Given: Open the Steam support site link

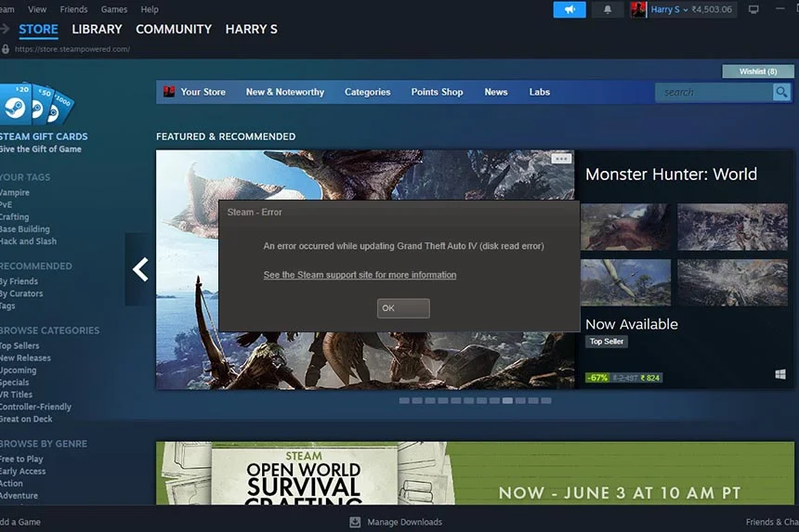Looking at the screenshot, I should point(360,275).
